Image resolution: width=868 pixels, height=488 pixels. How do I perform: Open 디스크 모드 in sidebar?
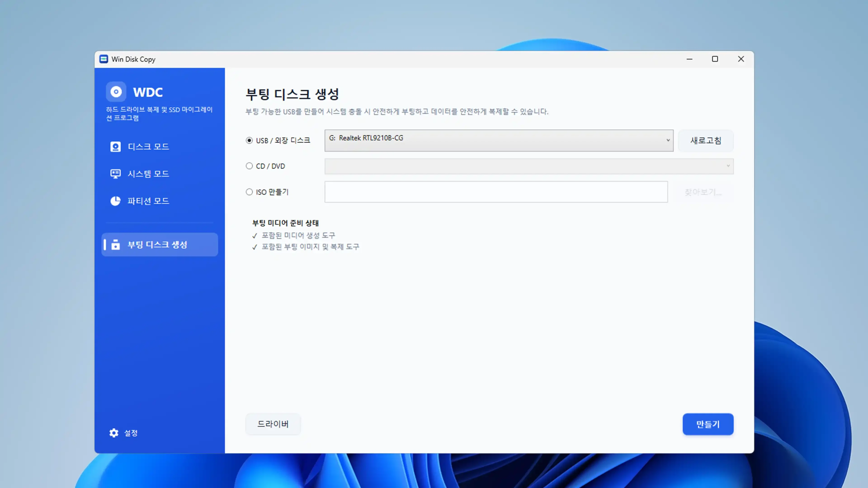(160, 147)
